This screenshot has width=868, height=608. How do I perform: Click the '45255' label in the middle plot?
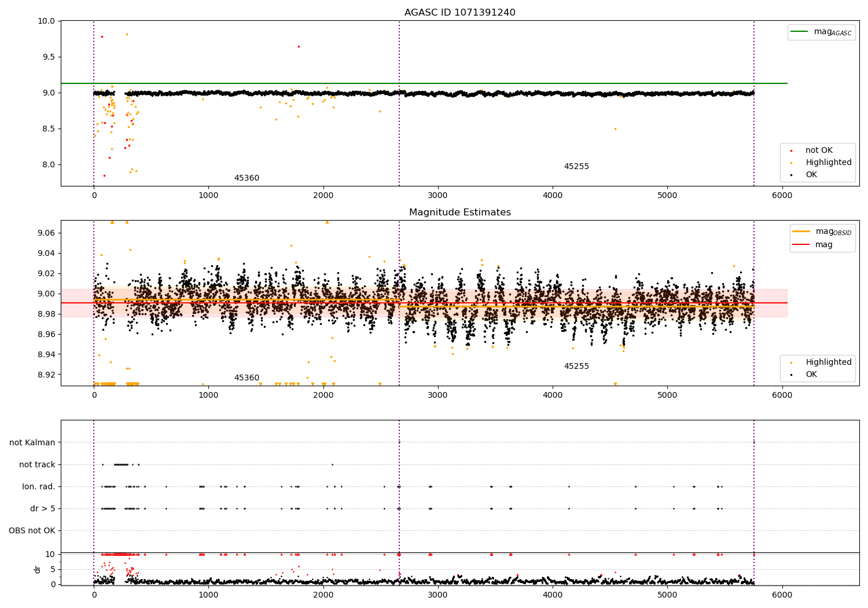576,367
